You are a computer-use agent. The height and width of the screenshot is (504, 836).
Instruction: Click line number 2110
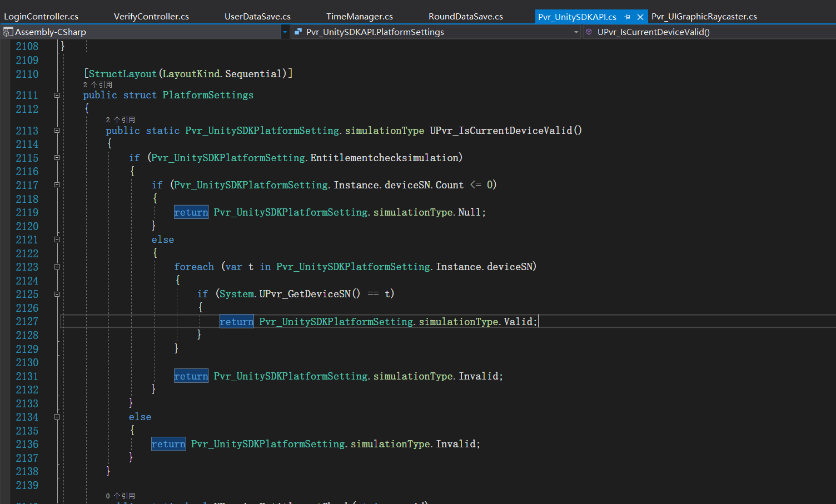coord(27,74)
